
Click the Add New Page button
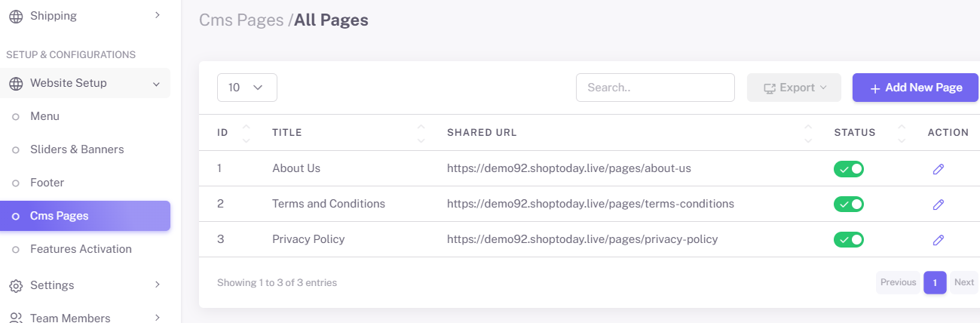[x=915, y=88]
